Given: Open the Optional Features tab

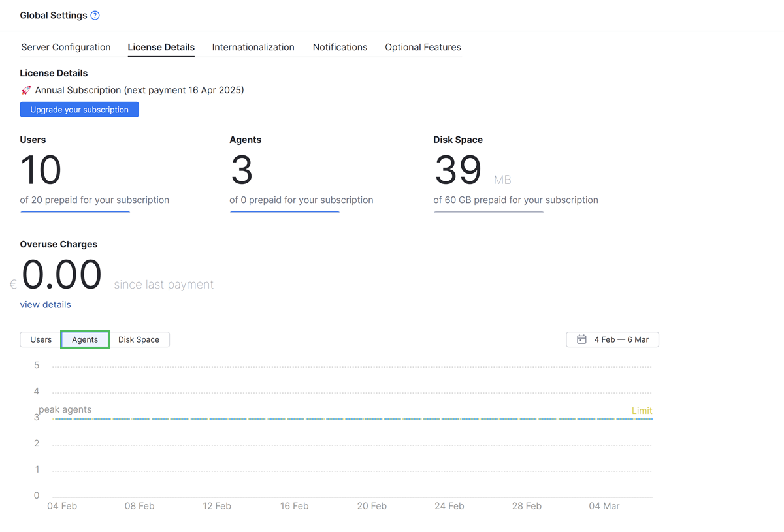Looking at the screenshot, I should pos(423,47).
